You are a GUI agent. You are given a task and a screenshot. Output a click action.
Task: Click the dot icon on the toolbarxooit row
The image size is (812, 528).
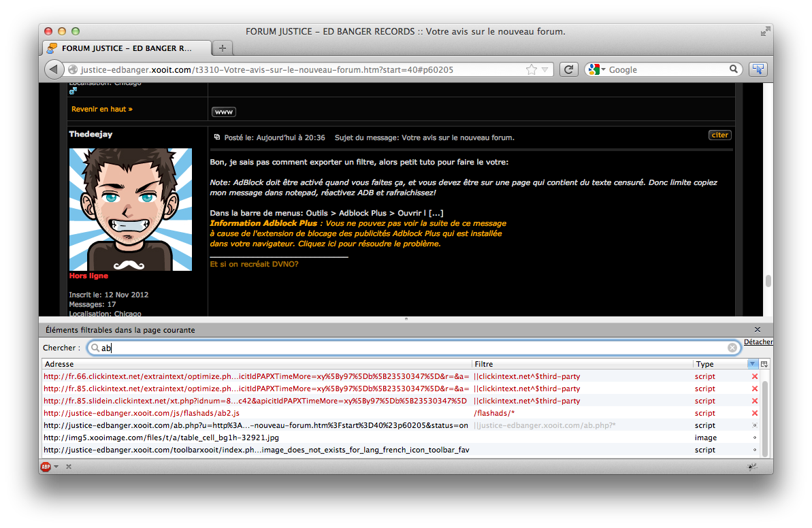tap(755, 450)
